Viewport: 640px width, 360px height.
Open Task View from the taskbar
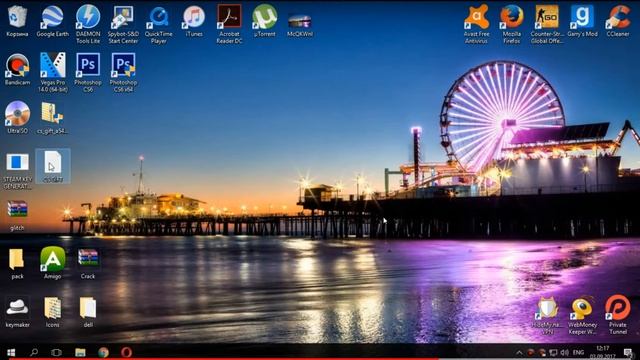(x=56, y=352)
